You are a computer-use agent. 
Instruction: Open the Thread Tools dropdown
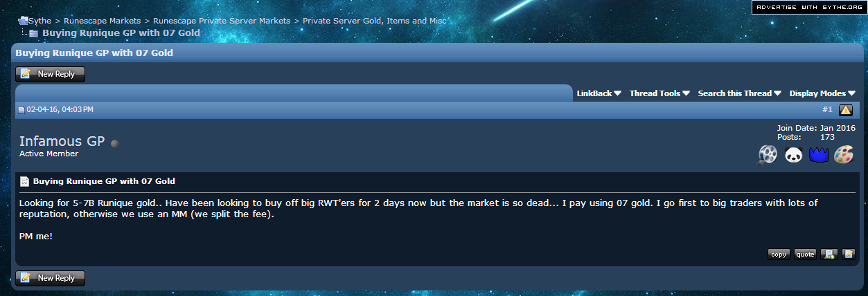[x=659, y=93]
